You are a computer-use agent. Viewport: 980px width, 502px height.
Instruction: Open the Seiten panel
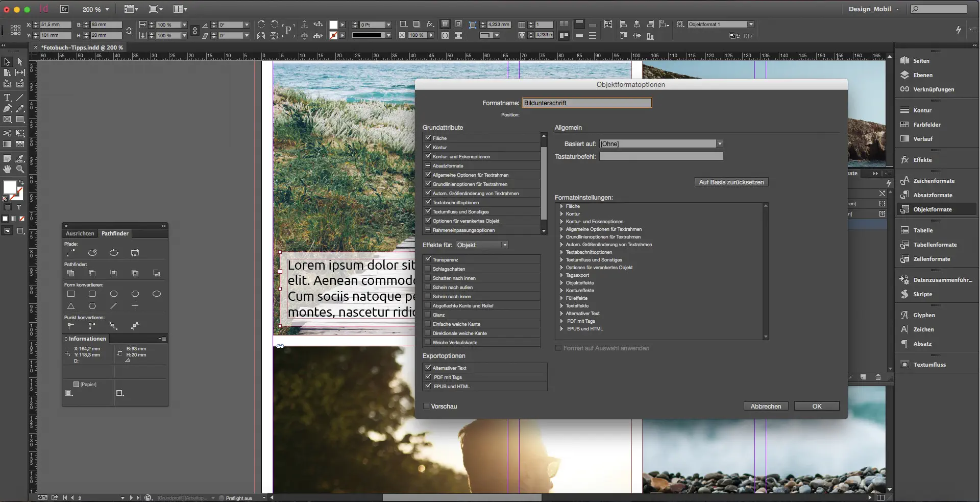tap(921, 60)
